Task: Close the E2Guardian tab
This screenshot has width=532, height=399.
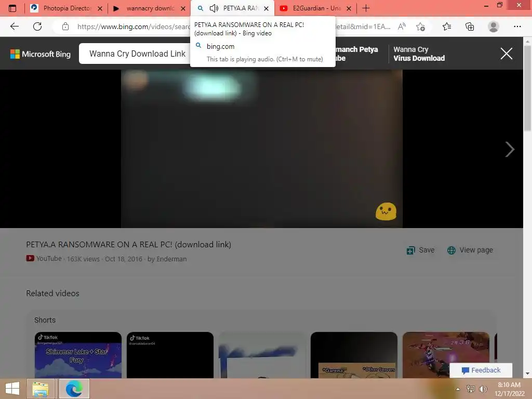Action: [x=349, y=8]
